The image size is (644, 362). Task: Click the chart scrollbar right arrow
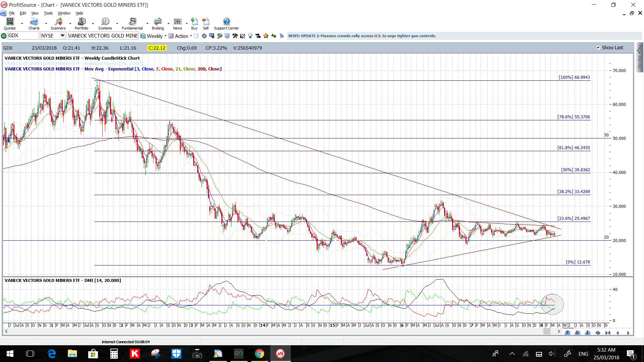click(x=559, y=331)
